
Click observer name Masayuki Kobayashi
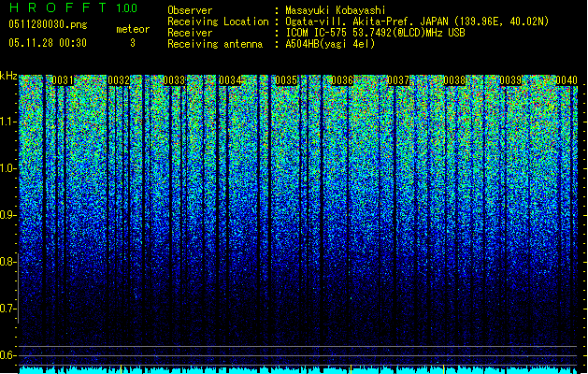pyautogui.click(x=336, y=10)
